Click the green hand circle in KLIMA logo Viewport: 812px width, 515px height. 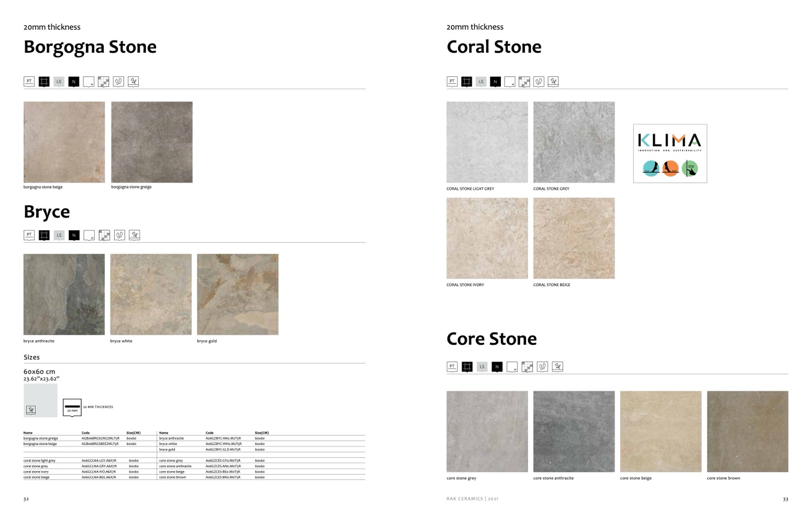[689, 169]
